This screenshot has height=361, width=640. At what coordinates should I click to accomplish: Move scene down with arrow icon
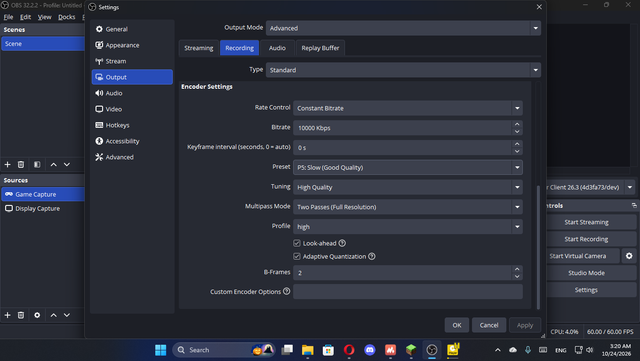pos(67,164)
